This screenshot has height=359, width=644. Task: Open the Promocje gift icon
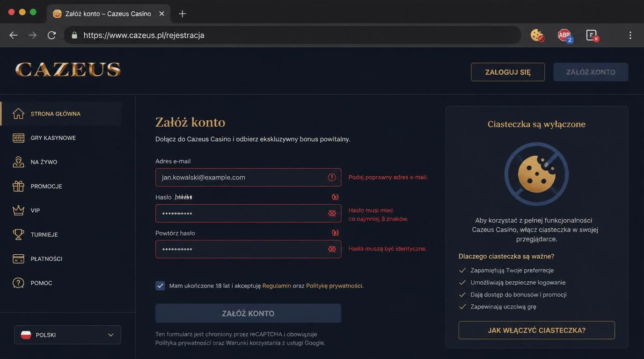coord(18,186)
